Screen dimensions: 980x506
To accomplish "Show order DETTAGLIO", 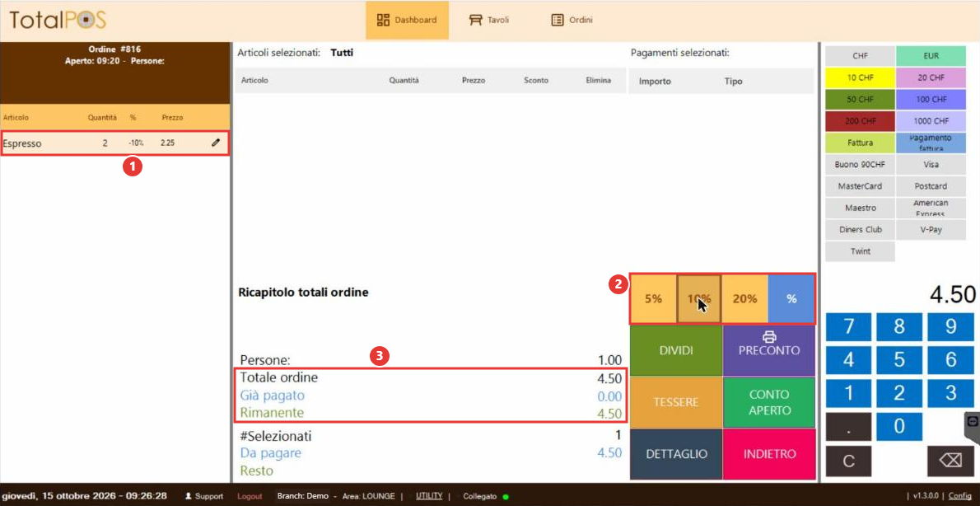I will [676, 454].
